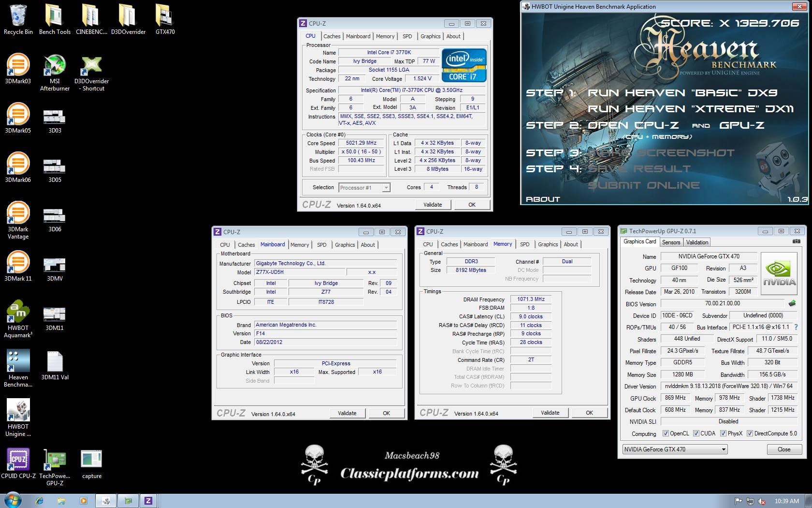Open the 3D06 file icon

[55, 220]
